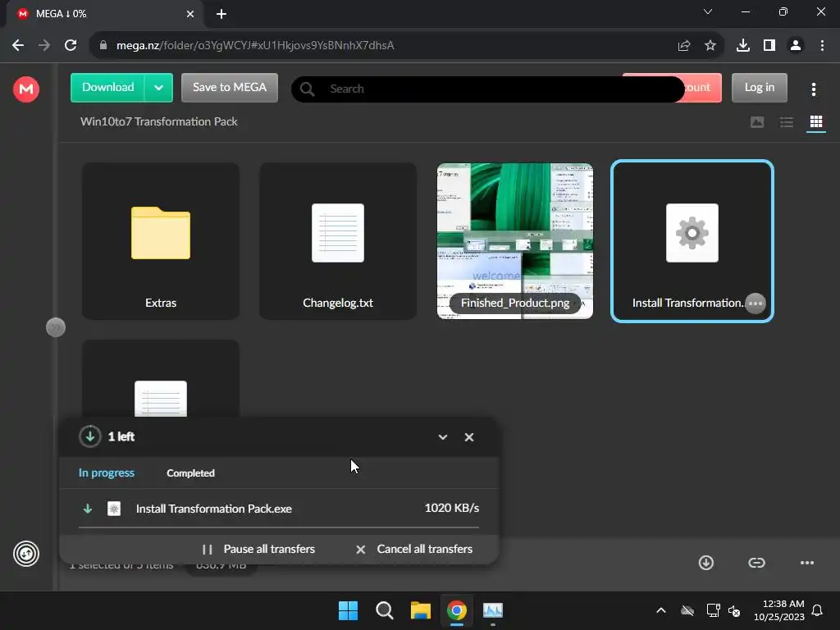
Task: Open the Finished_Product.png thumbnail
Action: [515, 241]
